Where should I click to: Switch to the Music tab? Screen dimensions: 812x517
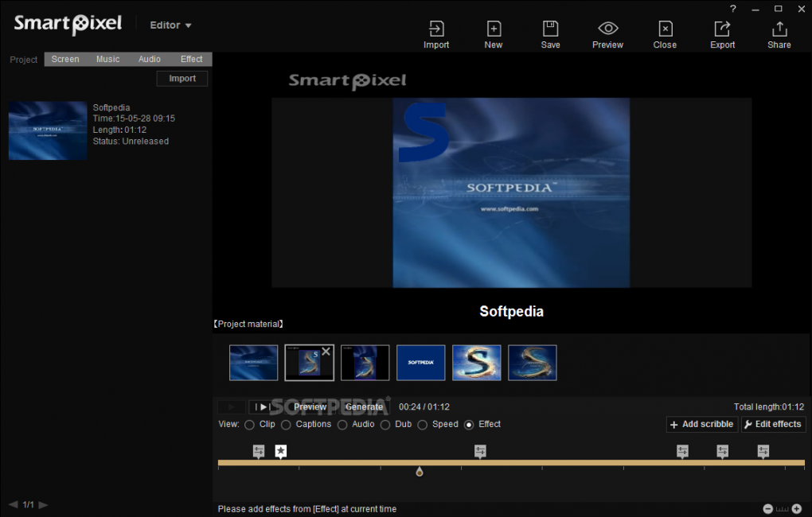coord(107,59)
